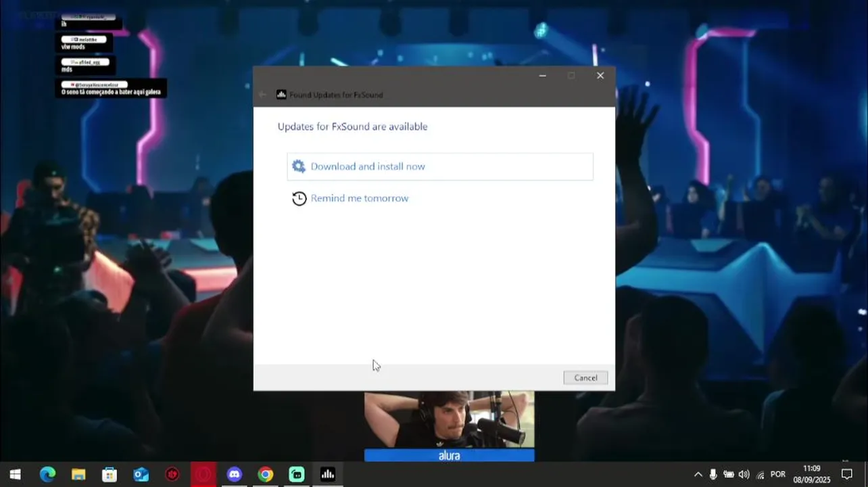Click the microphone tray icon
Viewport: 868px width, 487px height.
click(713, 475)
